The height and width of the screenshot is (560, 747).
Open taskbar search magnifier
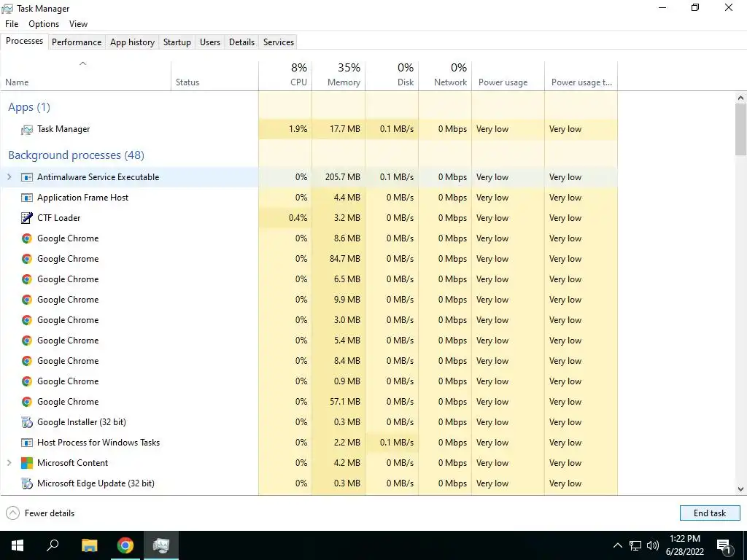[53, 545]
